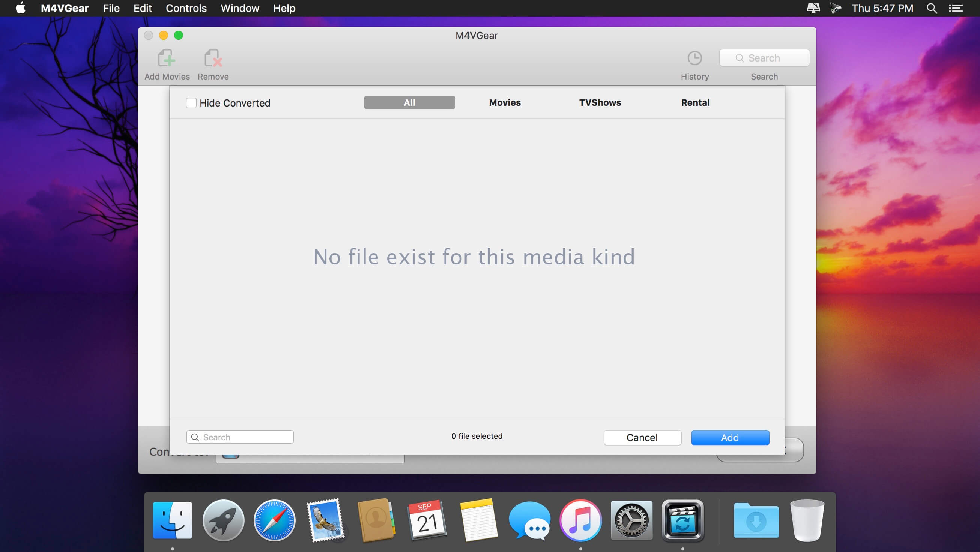Open the File menu
This screenshot has width=980, height=552.
tap(111, 8)
